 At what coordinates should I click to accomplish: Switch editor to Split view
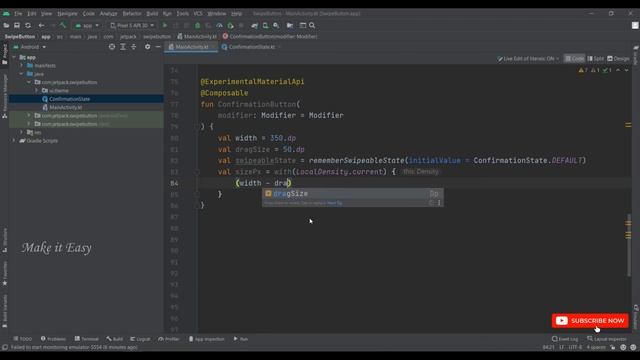click(596, 59)
